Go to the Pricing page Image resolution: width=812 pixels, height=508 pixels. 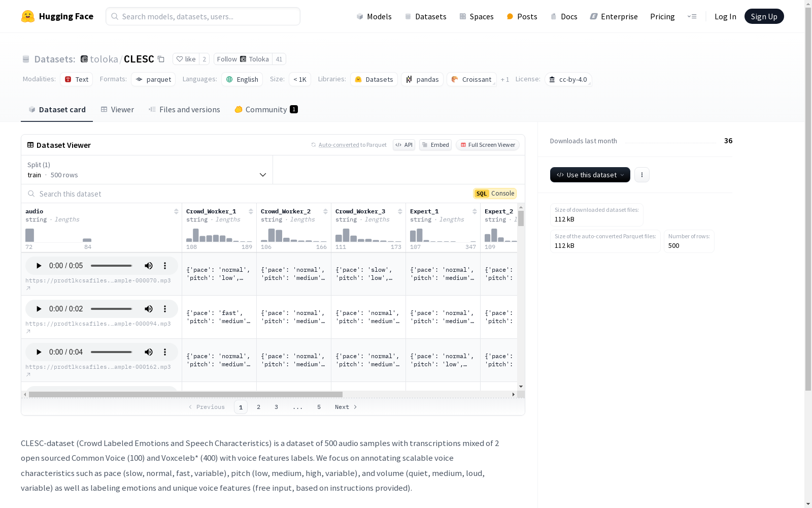pyautogui.click(x=662, y=16)
